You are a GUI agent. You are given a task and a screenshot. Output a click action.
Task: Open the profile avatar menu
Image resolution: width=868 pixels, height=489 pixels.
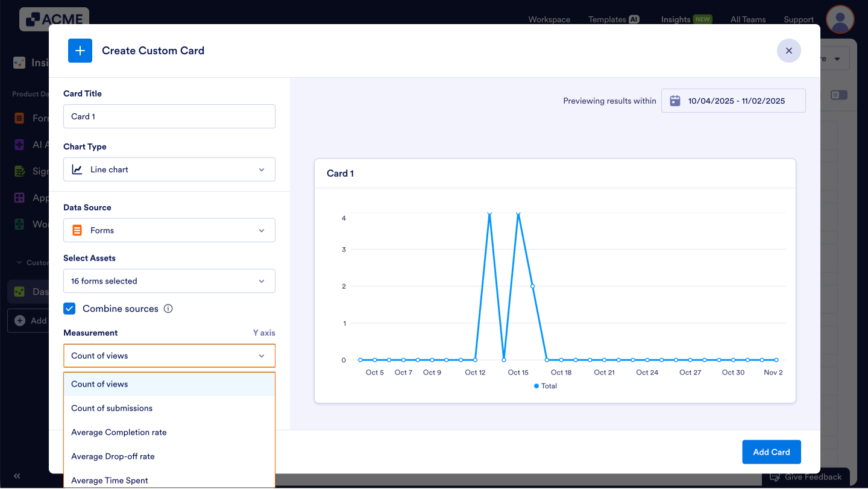click(x=840, y=19)
